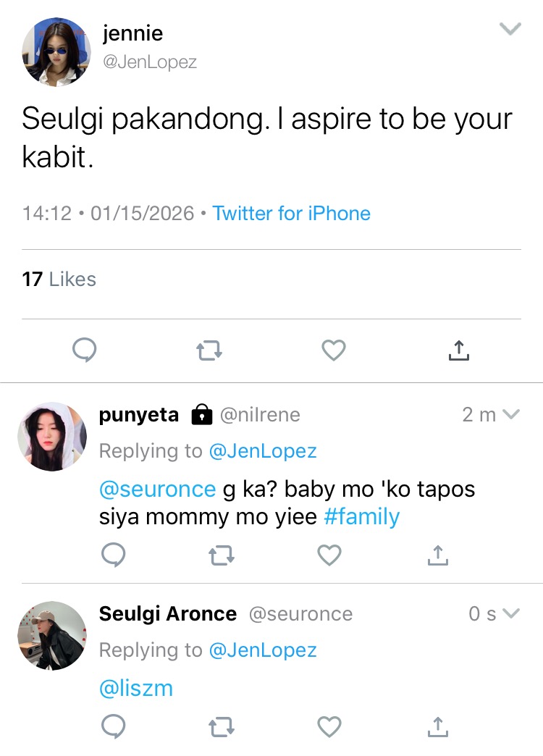Like Seulgi Aronce's reply
The image size is (543, 756).
pyautogui.click(x=329, y=726)
